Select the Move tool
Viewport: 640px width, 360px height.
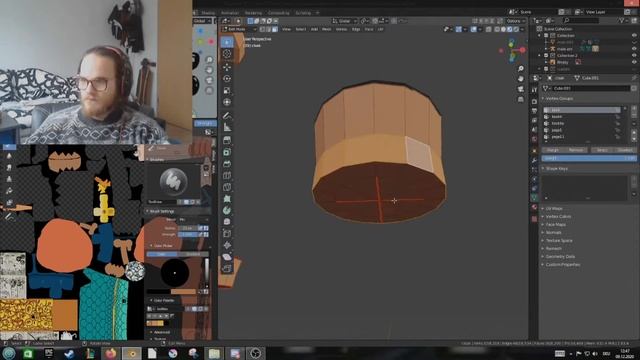[227, 67]
